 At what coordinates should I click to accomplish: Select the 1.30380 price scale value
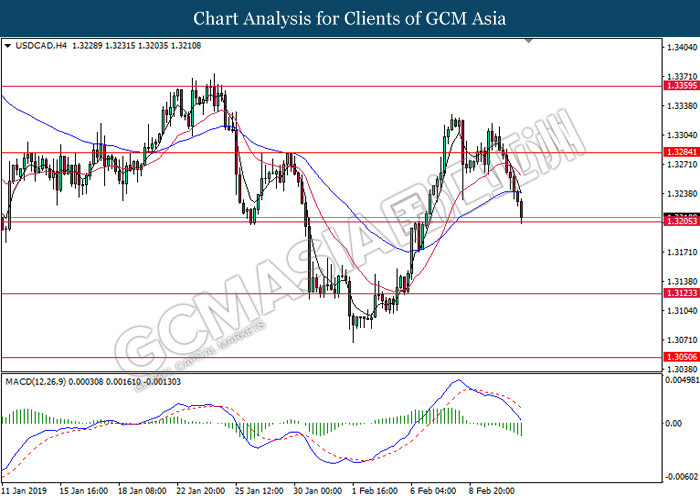[682, 369]
